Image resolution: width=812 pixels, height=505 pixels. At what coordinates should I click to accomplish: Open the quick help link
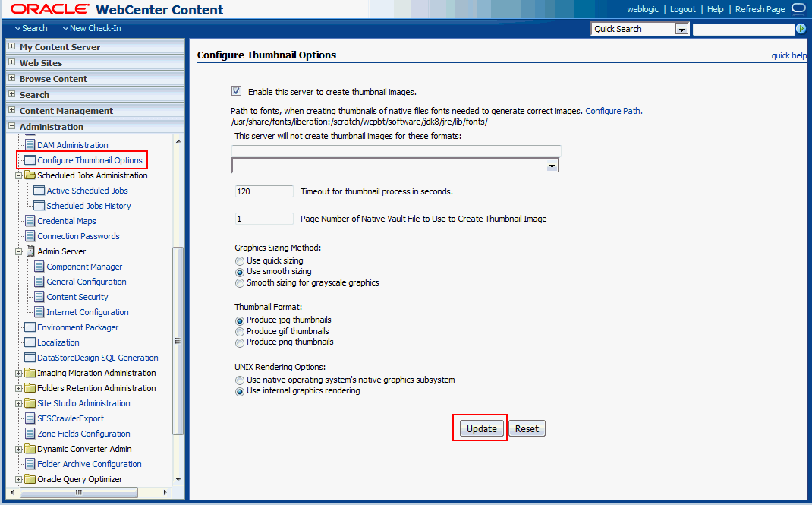788,55
